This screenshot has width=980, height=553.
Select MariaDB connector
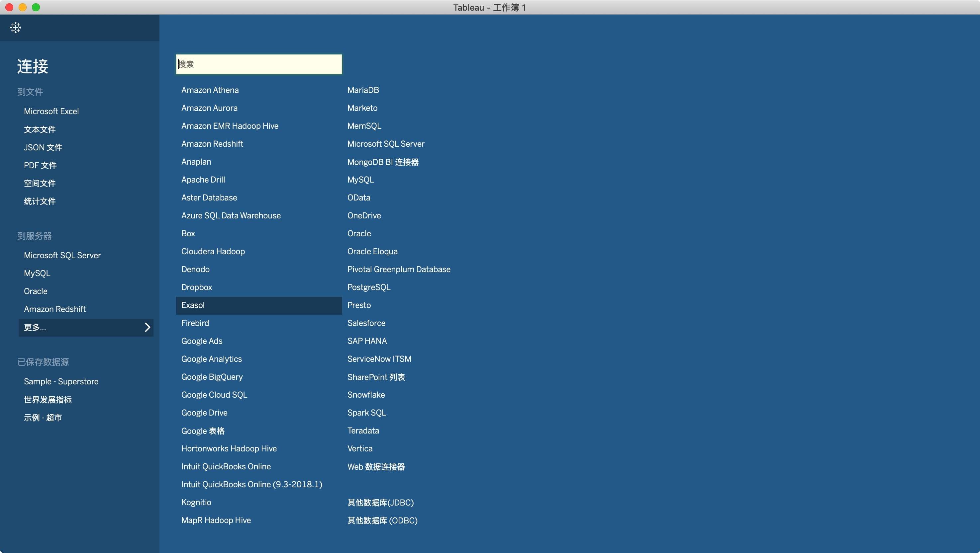(x=363, y=90)
